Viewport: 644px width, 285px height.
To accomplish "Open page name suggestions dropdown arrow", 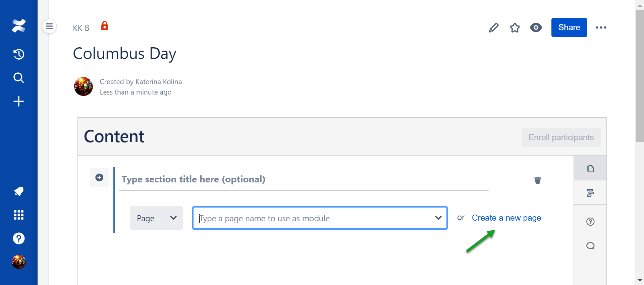I will coord(438,218).
